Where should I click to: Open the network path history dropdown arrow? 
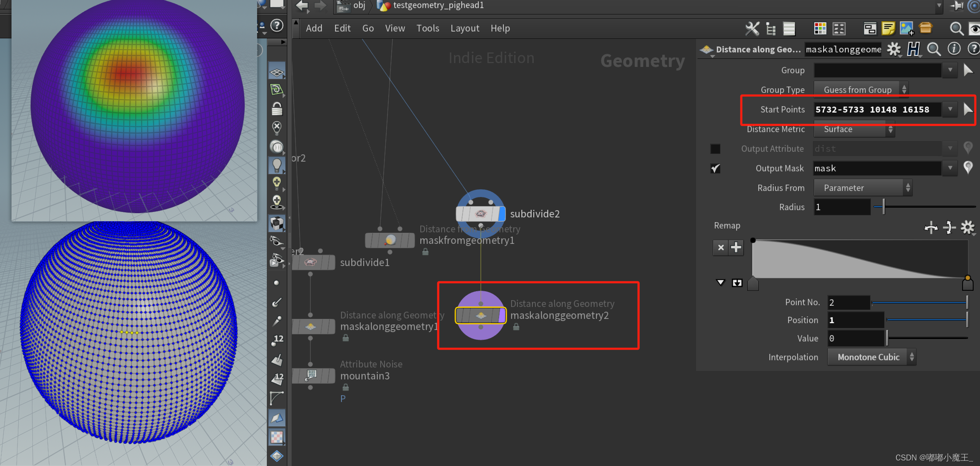(x=939, y=6)
